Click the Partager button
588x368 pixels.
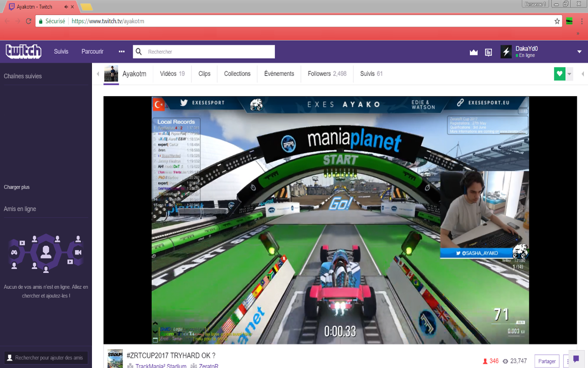547,361
